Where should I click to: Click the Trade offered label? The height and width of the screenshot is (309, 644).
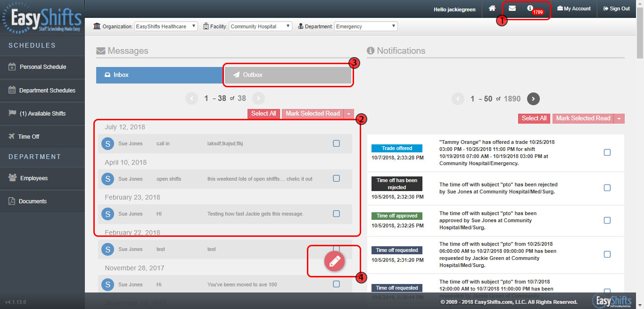397,148
